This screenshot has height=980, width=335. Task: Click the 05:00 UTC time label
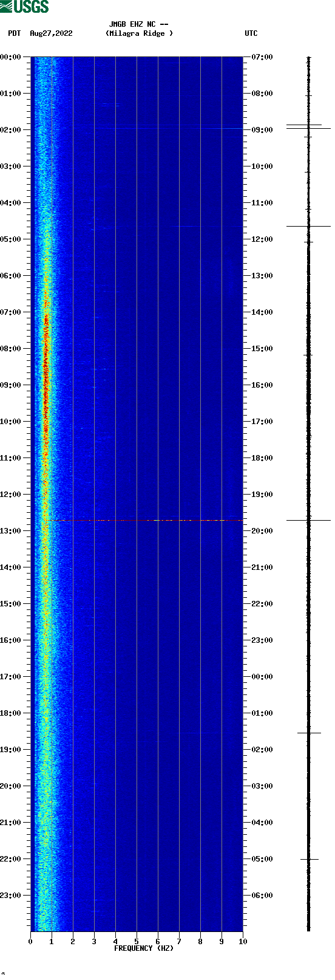(x=262, y=859)
